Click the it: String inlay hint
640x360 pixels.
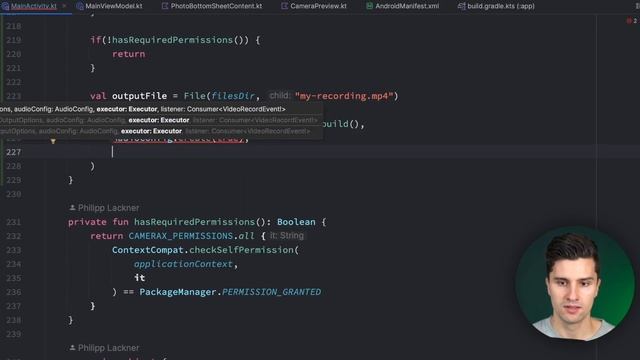pyautogui.click(x=287, y=236)
